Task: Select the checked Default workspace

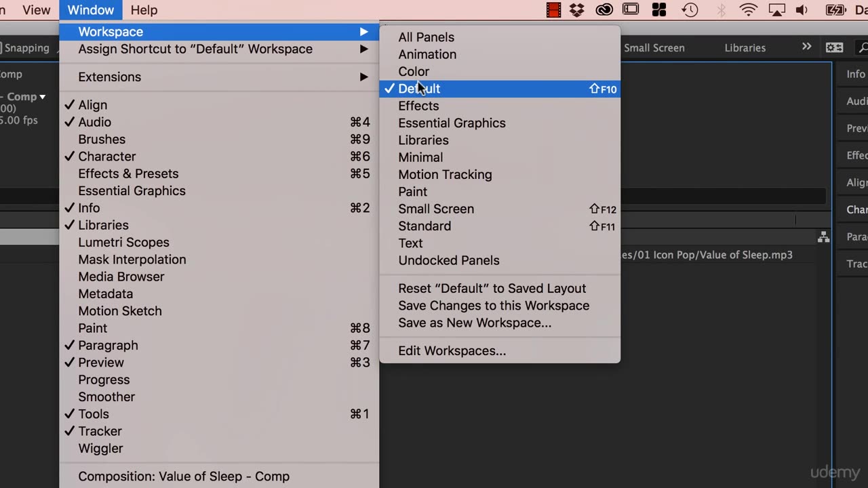Action: [500, 89]
